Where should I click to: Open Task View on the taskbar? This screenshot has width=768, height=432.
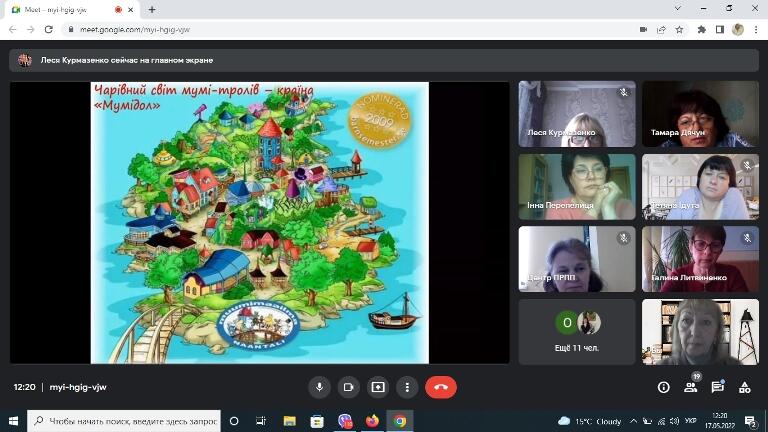click(x=261, y=421)
